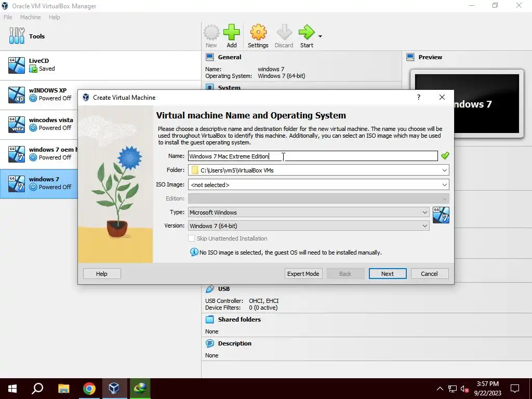This screenshot has height=399, width=532.
Task: Open File Explorer from taskbar
Action: tap(63, 389)
